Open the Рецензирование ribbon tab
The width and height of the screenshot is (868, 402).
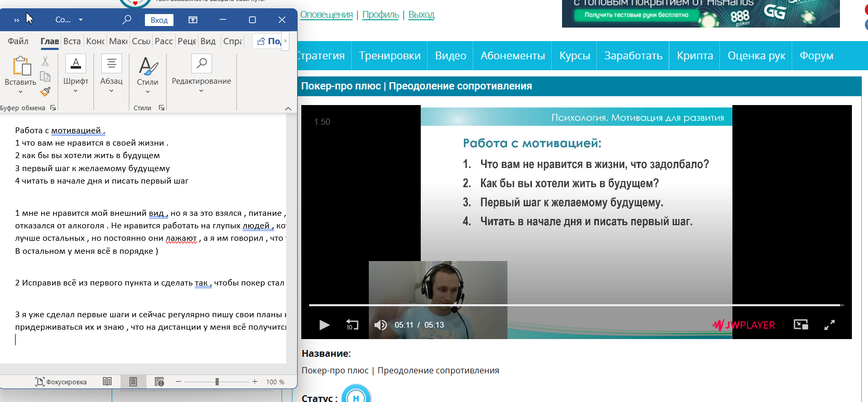point(186,41)
